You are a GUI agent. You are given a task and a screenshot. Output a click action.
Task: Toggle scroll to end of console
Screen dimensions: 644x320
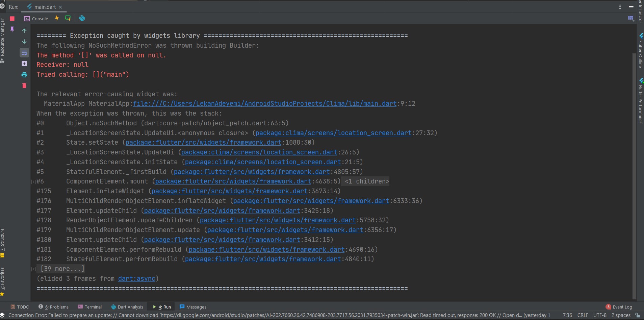pyautogui.click(x=24, y=64)
